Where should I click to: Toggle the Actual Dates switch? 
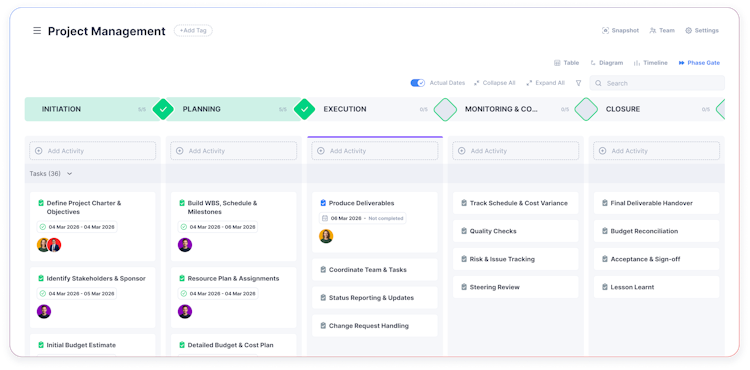418,83
